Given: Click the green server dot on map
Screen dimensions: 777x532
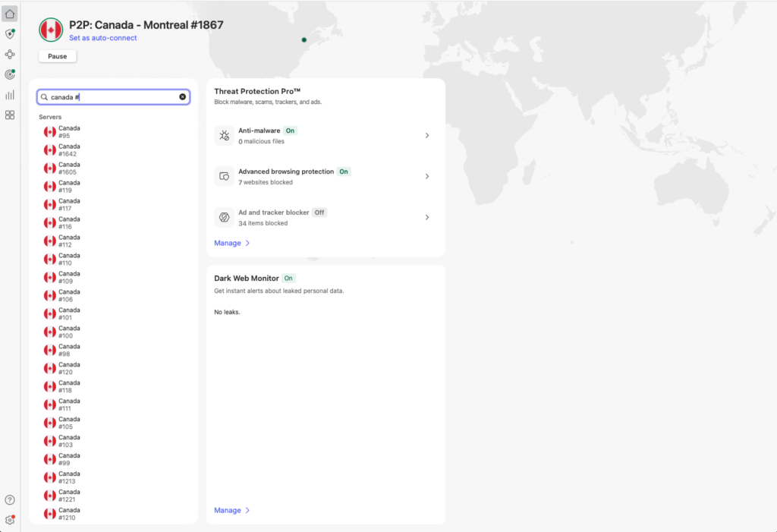Looking at the screenshot, I should point(304,39).
